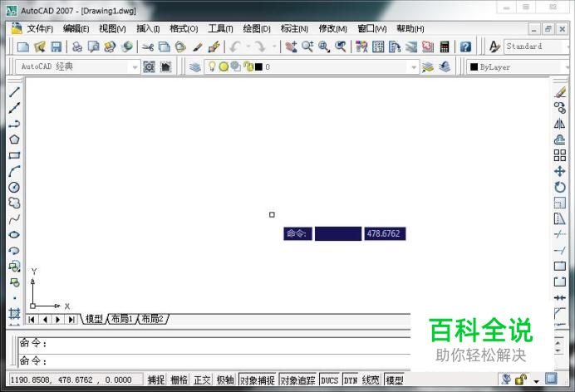The height and width of the screenshot is (392, 575).
Task: Click the black layer color swatch
Action: point(258,67)
